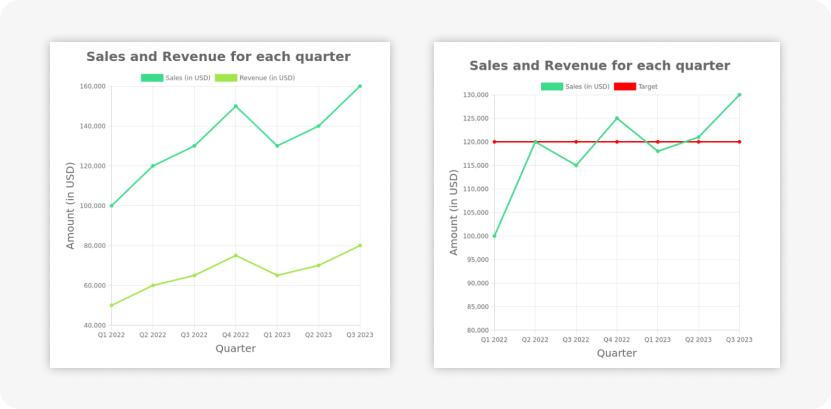
Task: Click 'Quarter' axis title under left chart
Action: coord(235,349)
